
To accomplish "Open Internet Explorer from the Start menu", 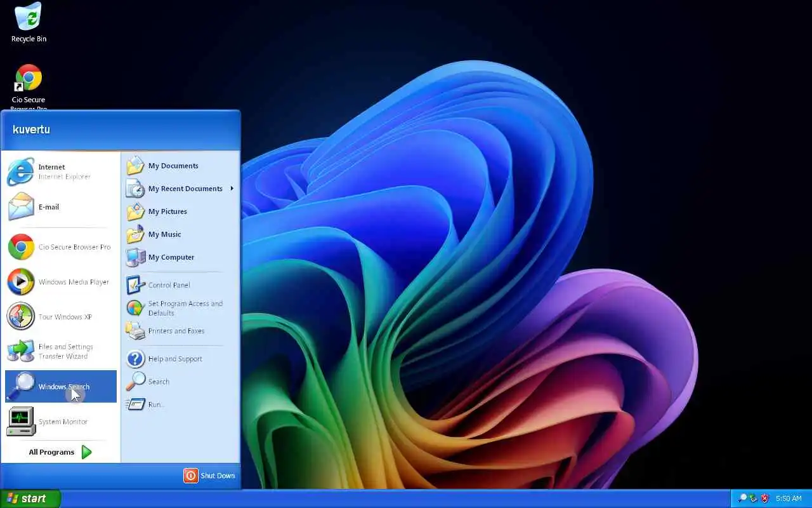I will [61, 172].
